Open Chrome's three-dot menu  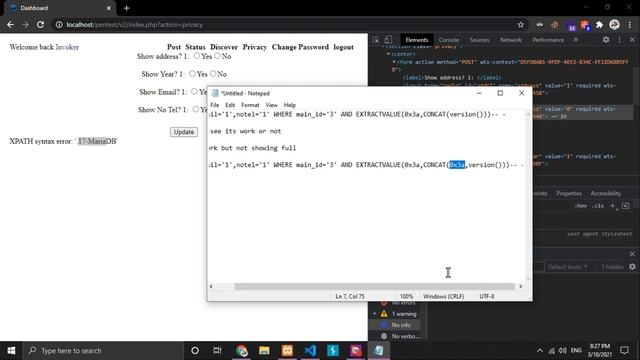coord(630,25)
